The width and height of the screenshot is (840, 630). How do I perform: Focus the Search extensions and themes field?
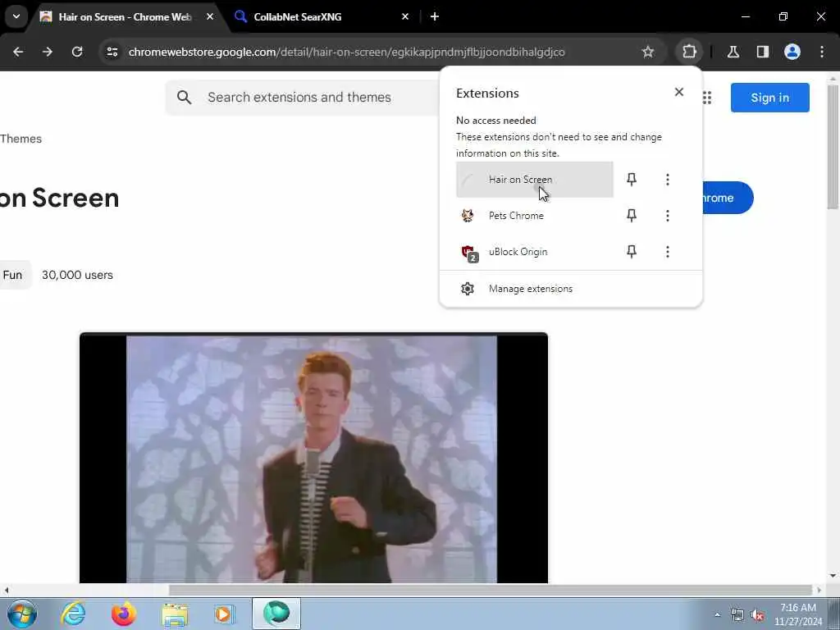(304, 97)
